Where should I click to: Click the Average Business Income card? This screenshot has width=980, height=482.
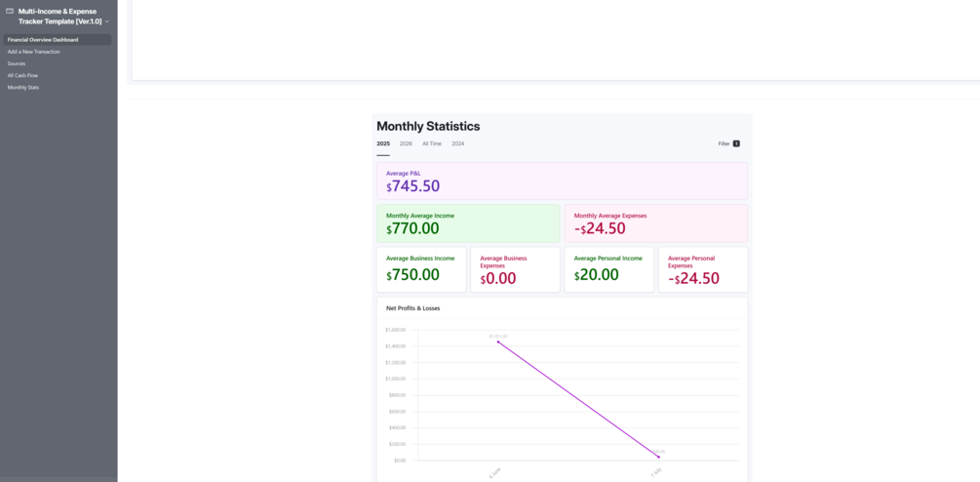point(421,269)
